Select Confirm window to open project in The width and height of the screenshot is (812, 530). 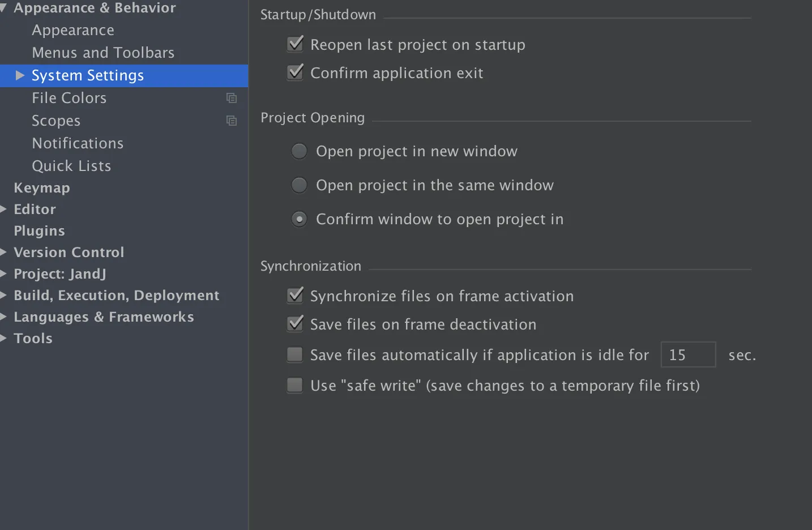pyautogui.click(x=299, y=219)
